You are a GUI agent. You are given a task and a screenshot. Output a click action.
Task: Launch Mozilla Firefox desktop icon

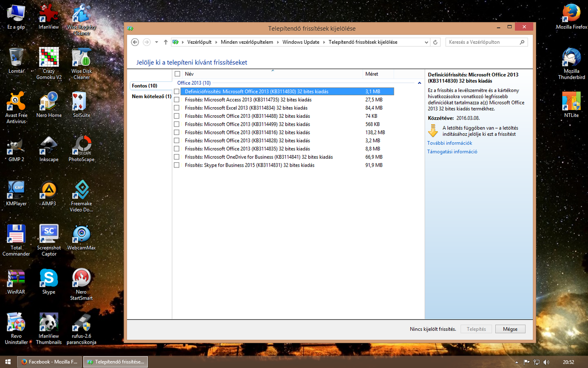pyautogui.click(x=571, y=17)
